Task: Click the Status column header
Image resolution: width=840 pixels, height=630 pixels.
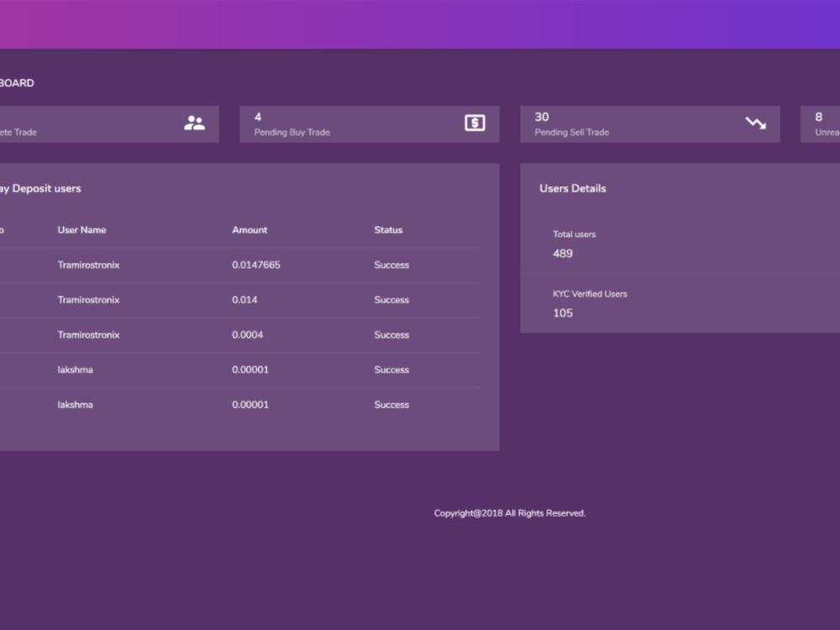Action: pos(388,230)
